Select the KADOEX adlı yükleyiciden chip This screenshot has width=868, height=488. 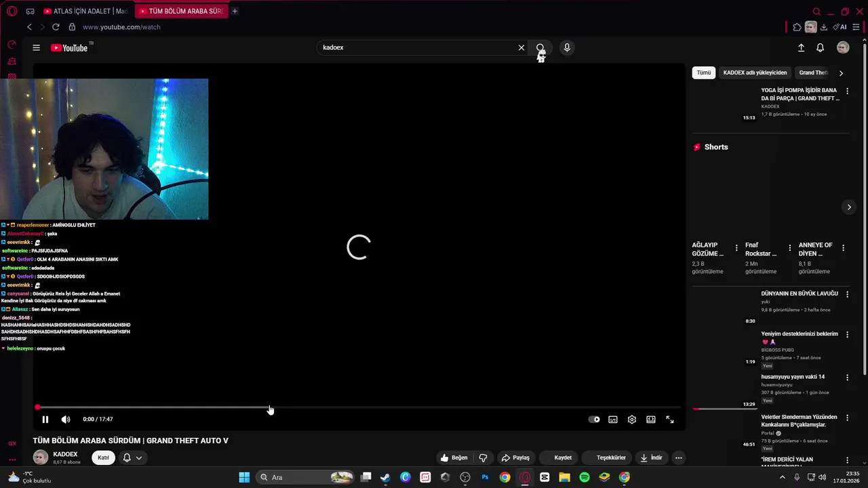click(755, 73)
